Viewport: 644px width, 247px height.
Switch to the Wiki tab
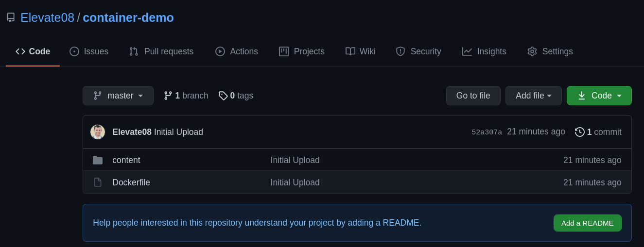click(x=360, y=51)
